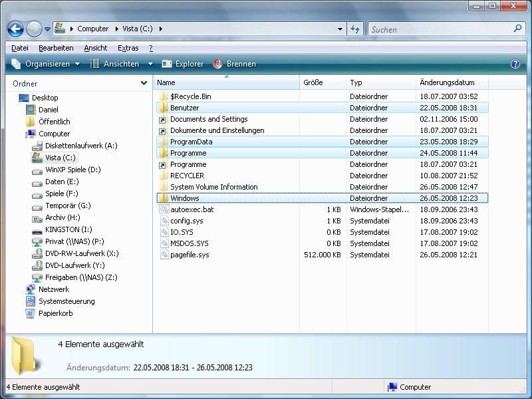Click the Archiv (H:) drive icon
This screenshot has height=399, width=532.
(x=37, y=219)
